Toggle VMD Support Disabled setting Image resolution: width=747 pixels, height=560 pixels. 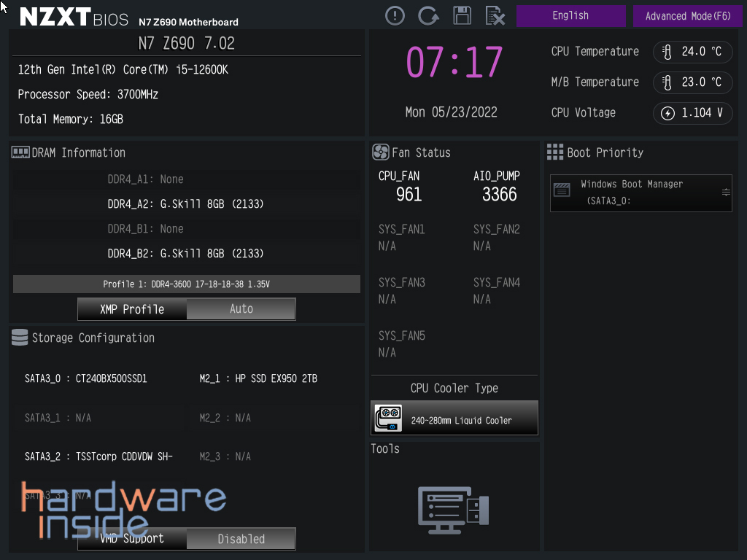point(241,539)
